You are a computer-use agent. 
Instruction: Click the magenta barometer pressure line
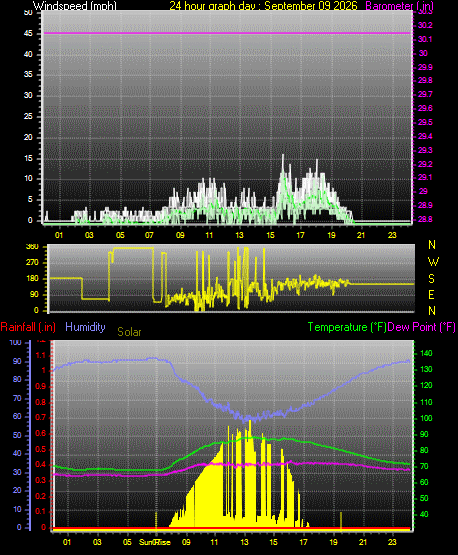(x=227, y=34)
